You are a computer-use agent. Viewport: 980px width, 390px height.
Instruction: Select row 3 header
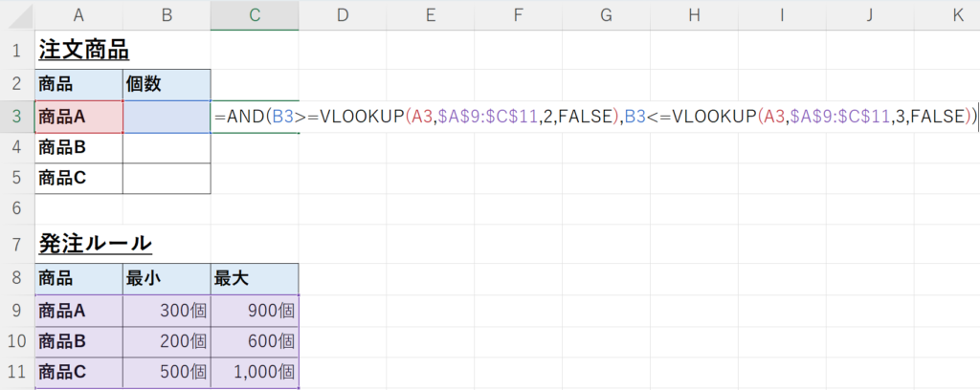point(17,116)
